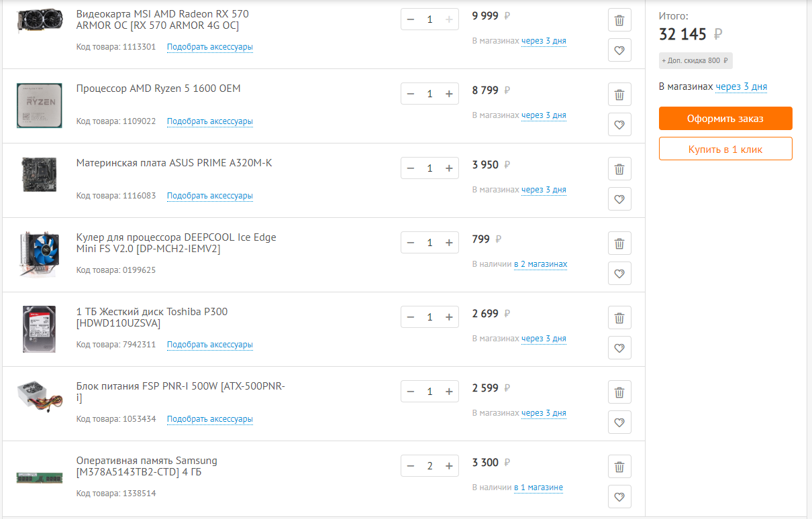Favorite the FSP PNR-I 500W power supply
Image resolution: width=812 pixels, height=519 pixels.
tap(619, 422)
